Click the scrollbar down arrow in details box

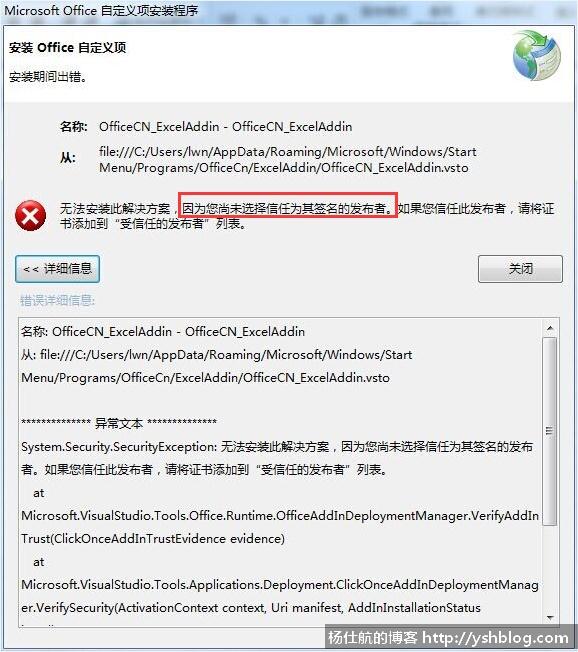point(550,618)
